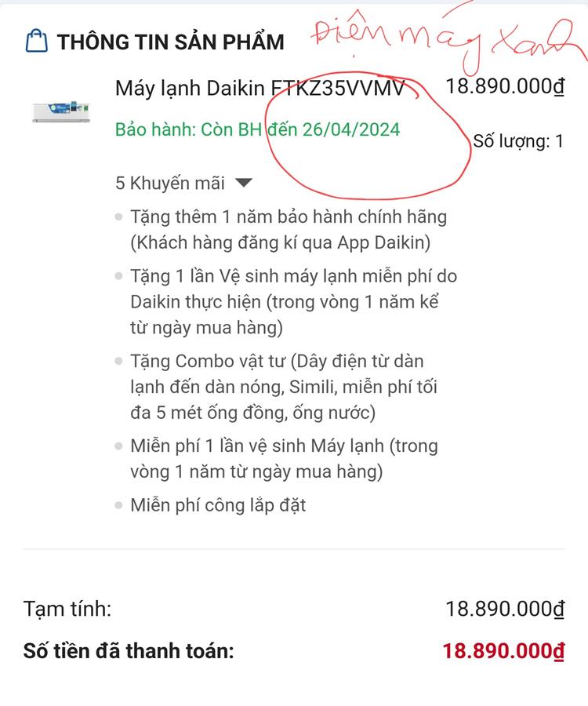Select the Combo vật tư promotion item

point(284,387)
